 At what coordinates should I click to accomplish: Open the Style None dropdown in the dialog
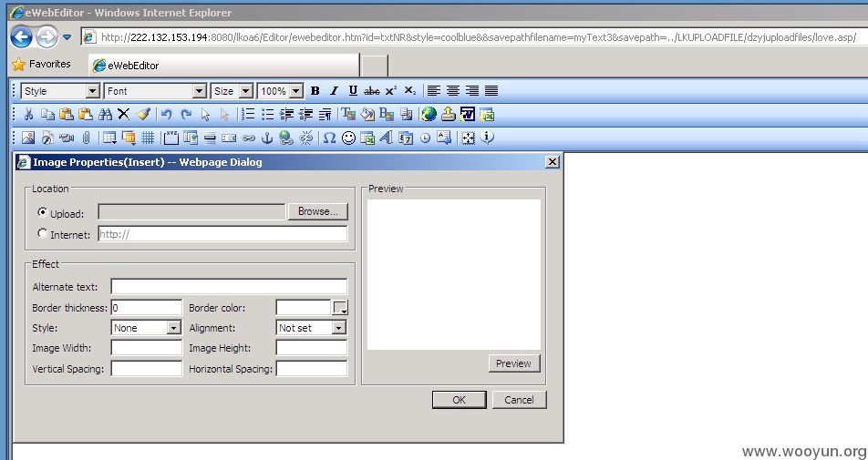[x=174, y=328]
